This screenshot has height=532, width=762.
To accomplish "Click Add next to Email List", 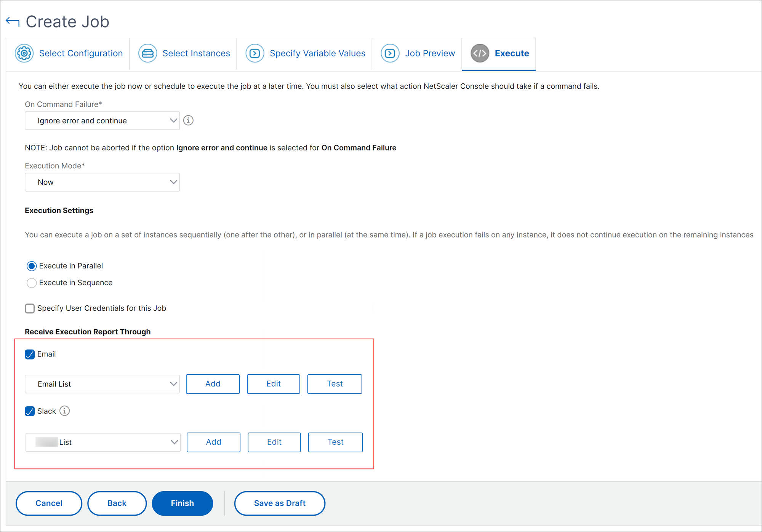I will pyautogui.click(x=213, y=384).
